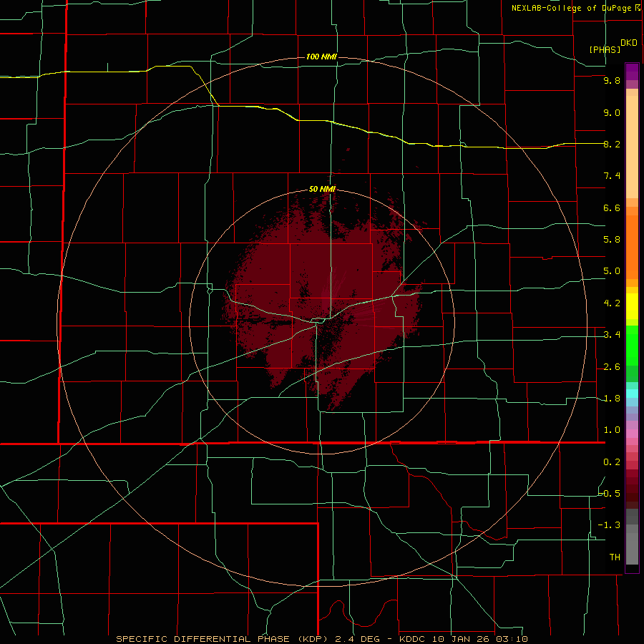The height and width of the screenshot is (644, 644).
Task: Click the [PHAS] unit label
Action: (x=605, y=49)
